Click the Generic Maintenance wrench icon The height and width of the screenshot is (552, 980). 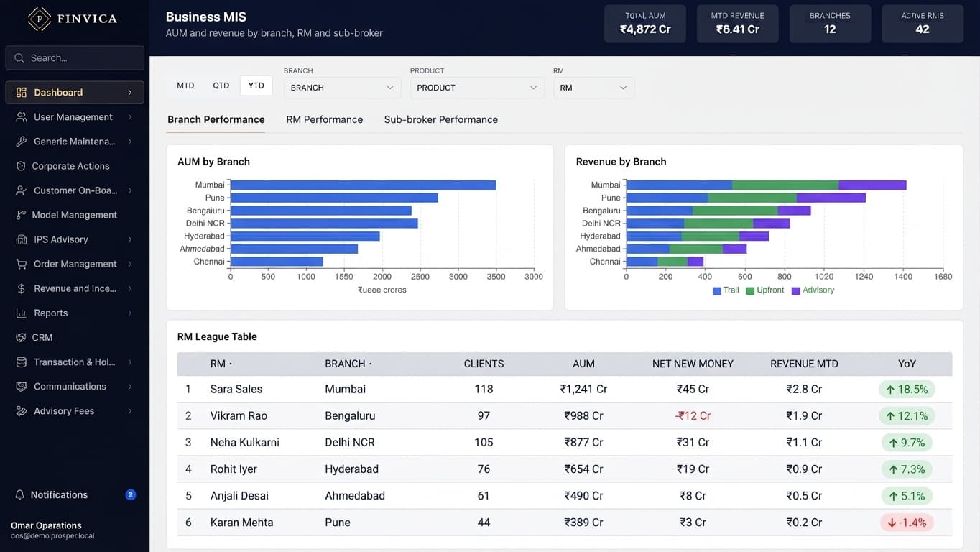[21, 142]
